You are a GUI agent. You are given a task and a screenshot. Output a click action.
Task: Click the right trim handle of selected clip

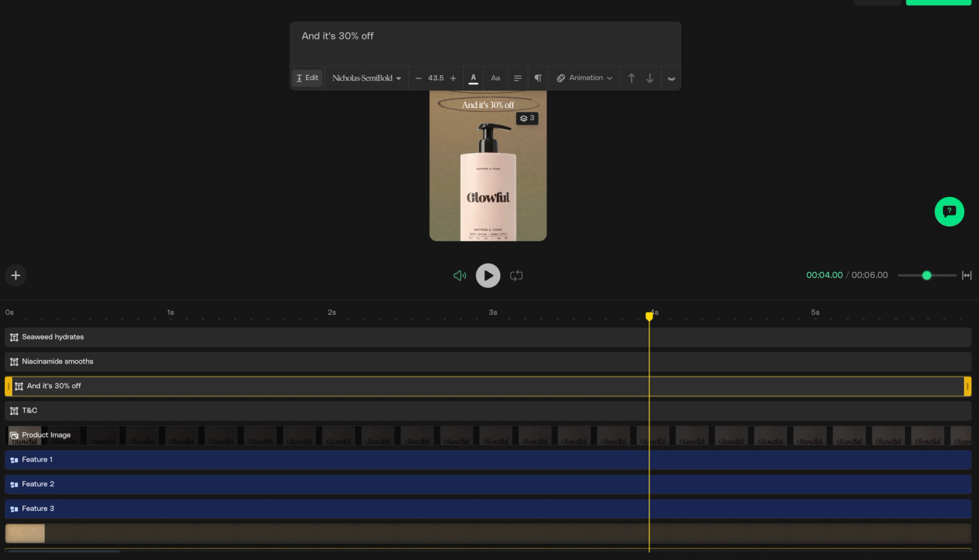(967, 386)
